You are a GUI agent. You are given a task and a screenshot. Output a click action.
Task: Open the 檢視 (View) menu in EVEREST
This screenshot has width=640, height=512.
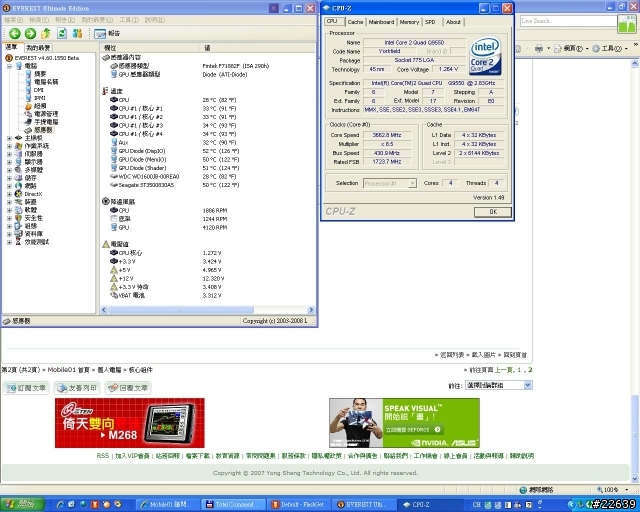39,20
